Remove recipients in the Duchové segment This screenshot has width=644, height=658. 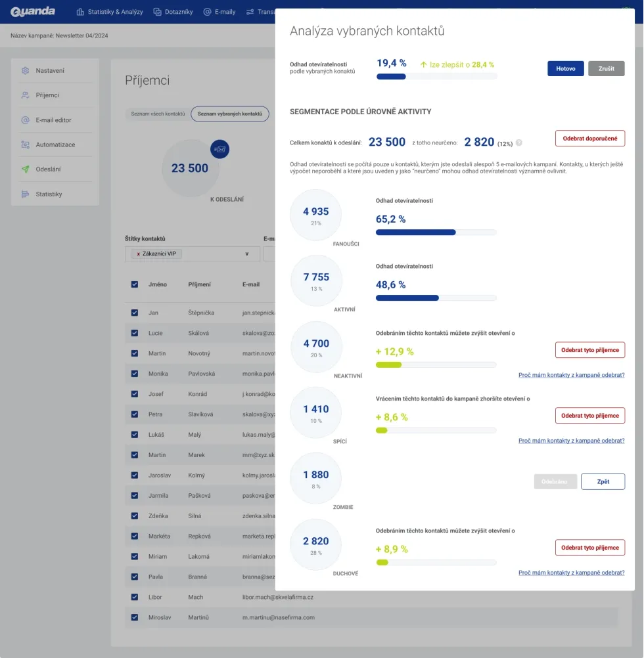(x=590, y=548)
